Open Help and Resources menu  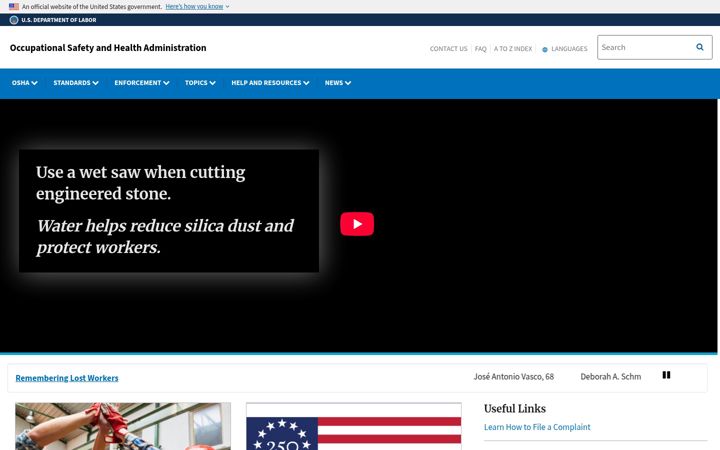pos(270,83)
